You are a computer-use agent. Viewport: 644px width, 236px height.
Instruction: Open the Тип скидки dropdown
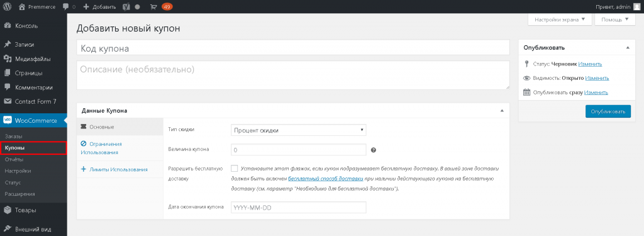tap(299, 130)
